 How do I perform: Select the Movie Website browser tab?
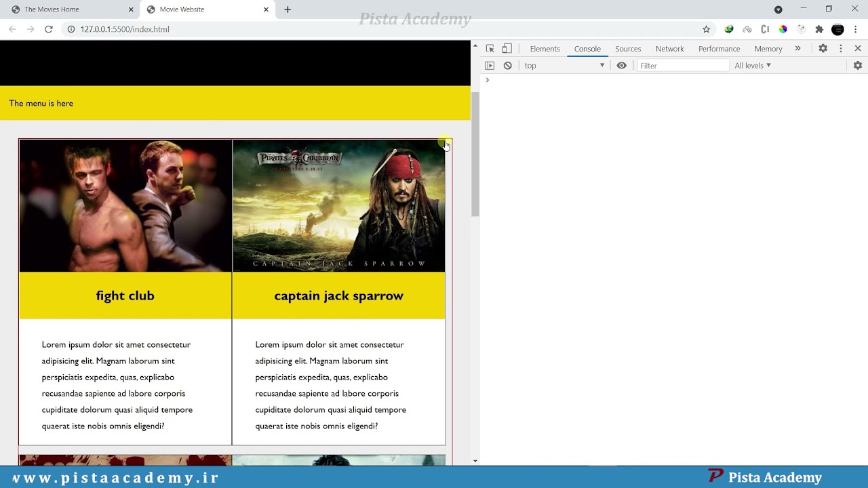[208, 9]
